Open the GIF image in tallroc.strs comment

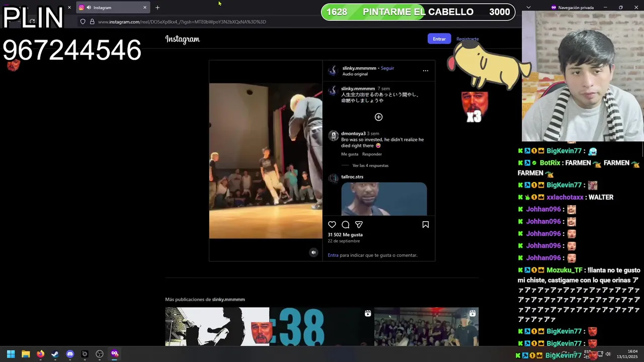click(x=384, y=199)
